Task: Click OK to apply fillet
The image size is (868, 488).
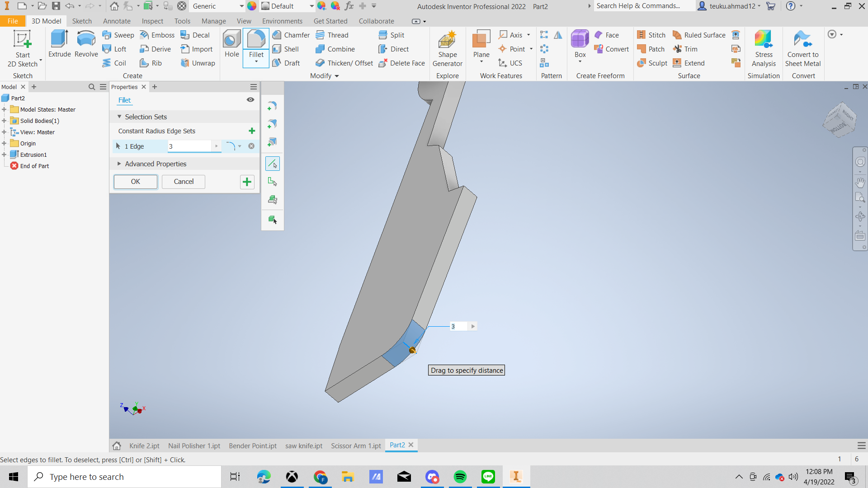Action: click(x=135, y=182)
